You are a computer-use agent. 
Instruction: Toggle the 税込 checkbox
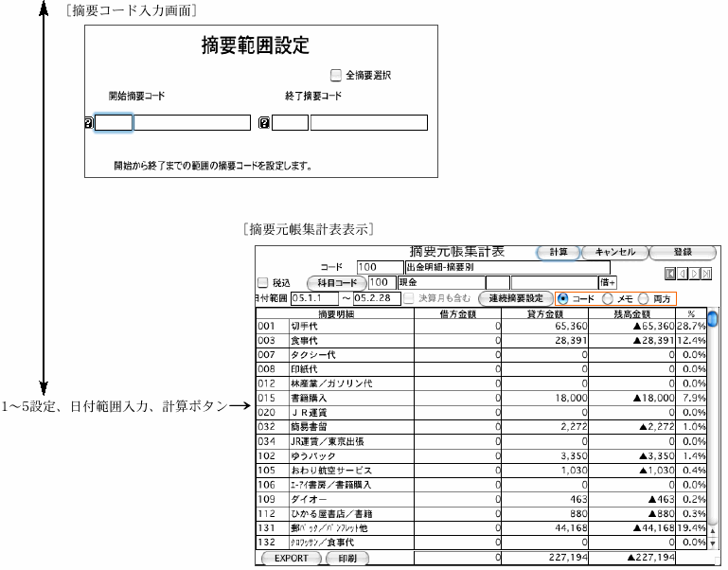[263, 282]
